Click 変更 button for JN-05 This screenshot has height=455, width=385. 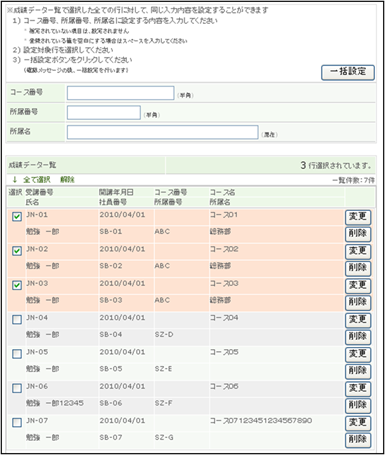pos(358,354)
